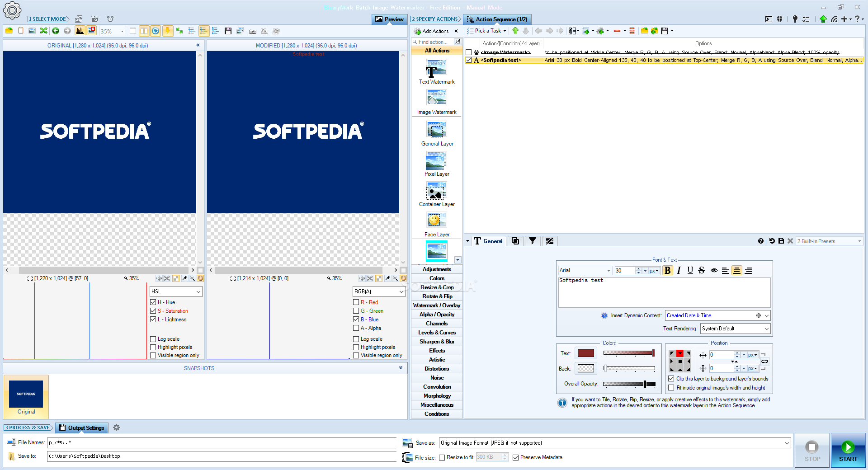Select the General options tab
This screenshot has height=470, width=868.
488,241
